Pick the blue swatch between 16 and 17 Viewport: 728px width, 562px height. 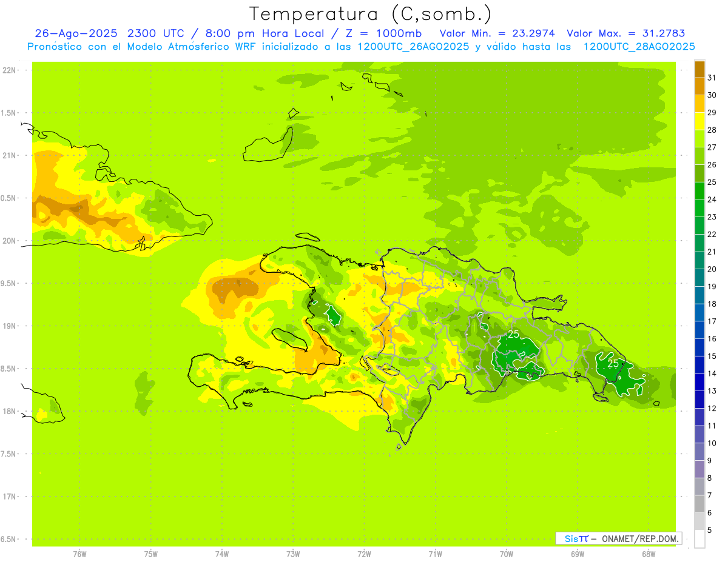pos(699,330)
